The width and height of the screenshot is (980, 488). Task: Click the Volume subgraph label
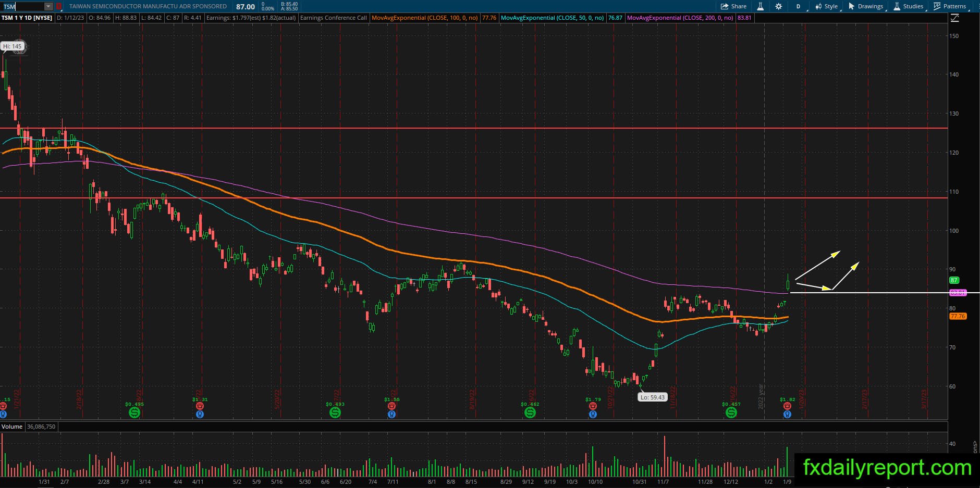coord(12,427)
